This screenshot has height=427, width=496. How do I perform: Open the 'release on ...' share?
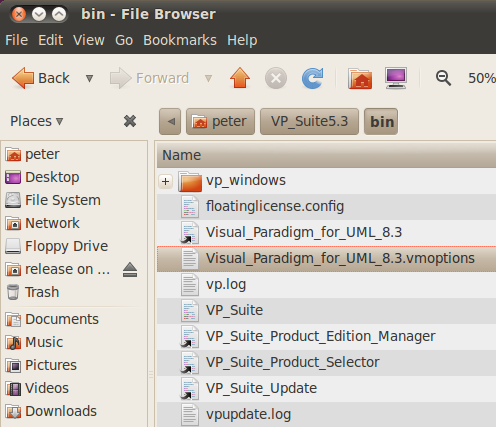[57, 269]
